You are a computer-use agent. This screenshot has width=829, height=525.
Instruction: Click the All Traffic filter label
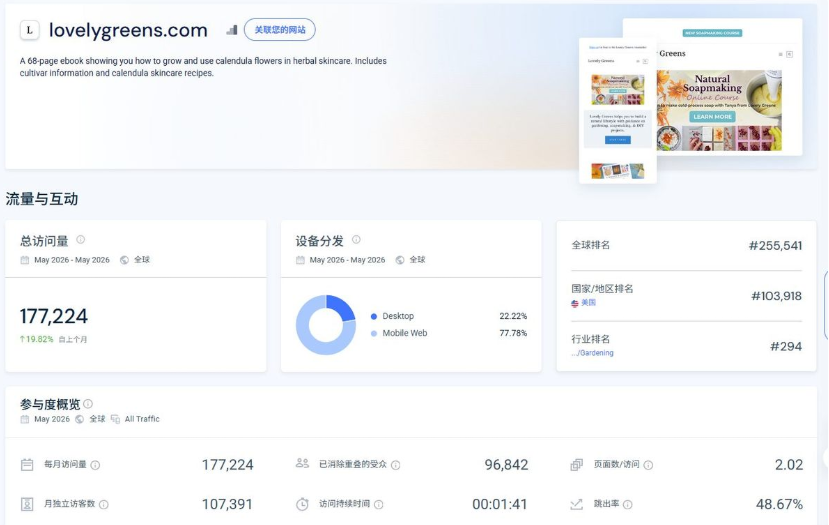pos(142,419)
